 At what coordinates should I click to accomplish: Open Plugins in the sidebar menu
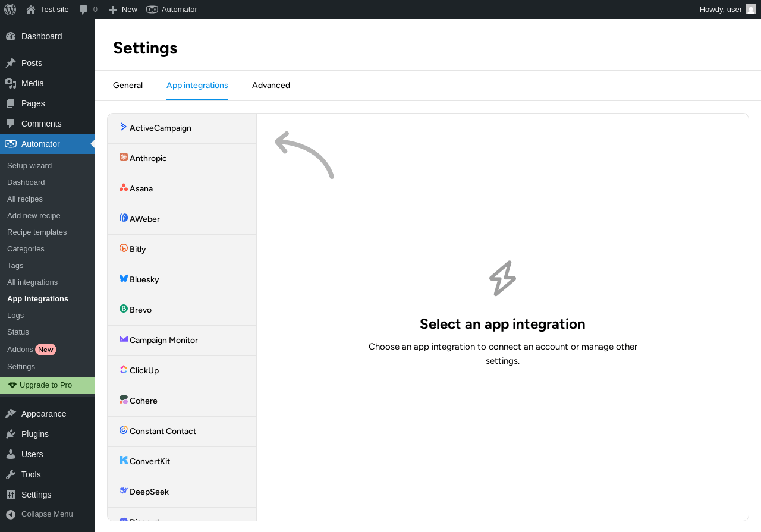[35, 434]
